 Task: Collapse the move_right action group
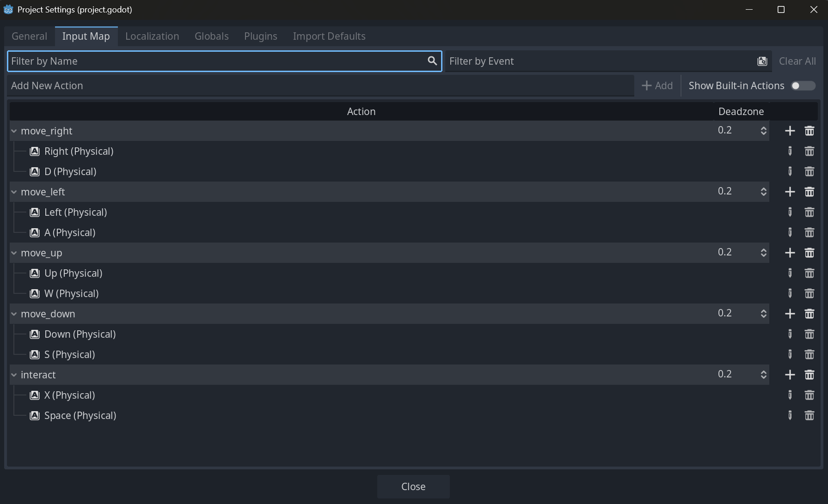(x=13, y=131)
